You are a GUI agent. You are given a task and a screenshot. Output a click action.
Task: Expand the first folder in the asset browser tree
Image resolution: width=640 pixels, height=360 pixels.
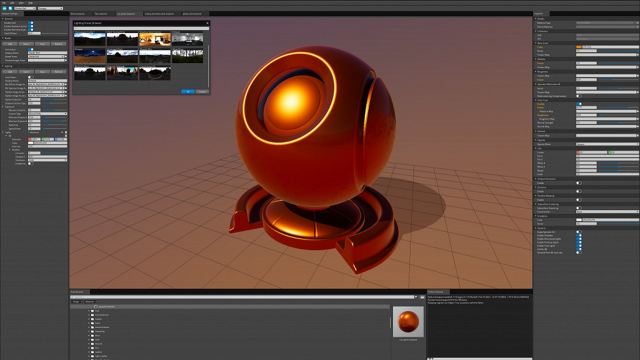[89, 311]
